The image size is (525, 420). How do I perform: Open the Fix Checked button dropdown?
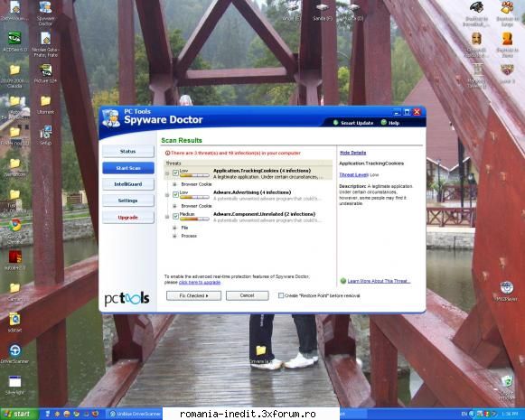[x=193, y=295]
